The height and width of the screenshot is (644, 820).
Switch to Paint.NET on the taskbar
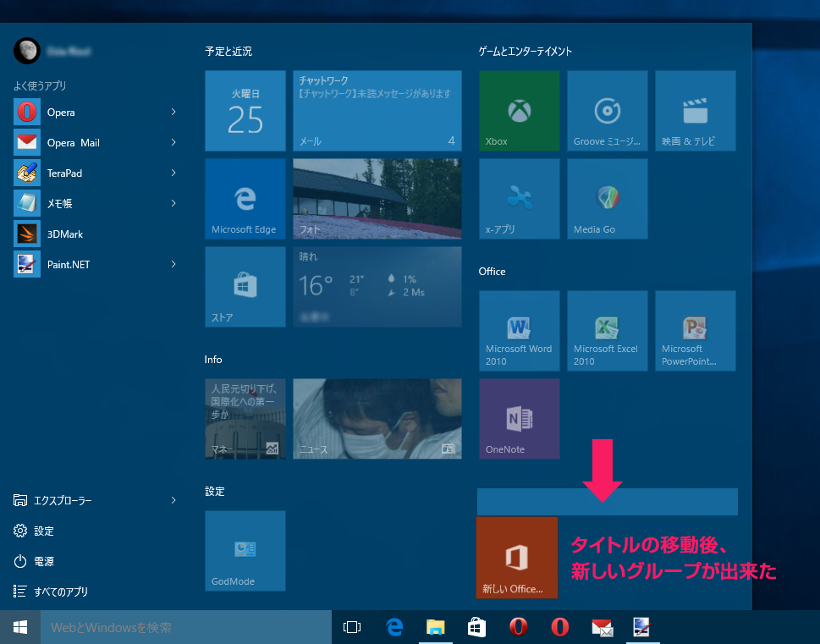643,627
